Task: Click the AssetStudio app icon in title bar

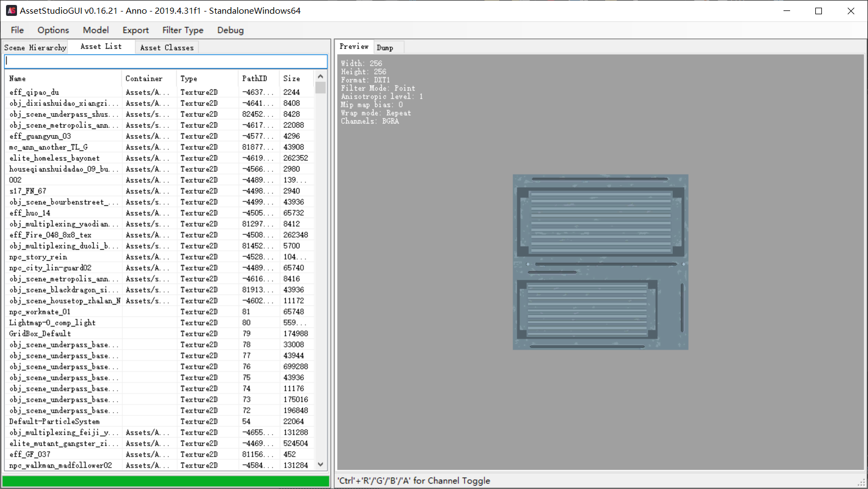Action: pos(11,10)
